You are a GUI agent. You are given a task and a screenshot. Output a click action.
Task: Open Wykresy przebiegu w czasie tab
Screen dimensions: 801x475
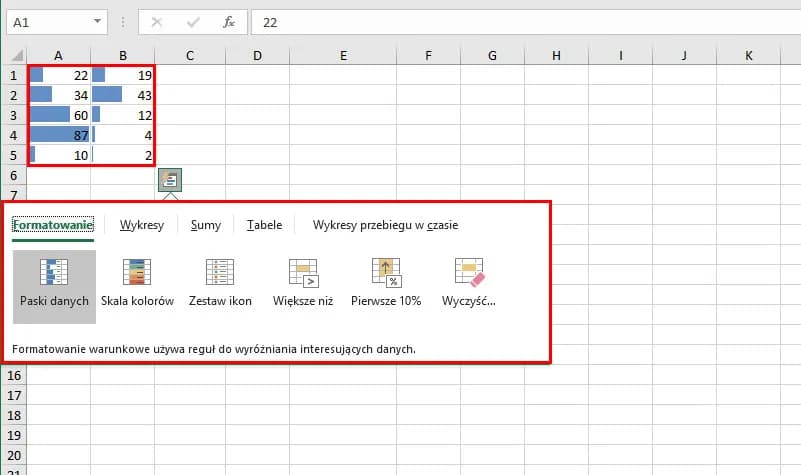pos(385,225)
